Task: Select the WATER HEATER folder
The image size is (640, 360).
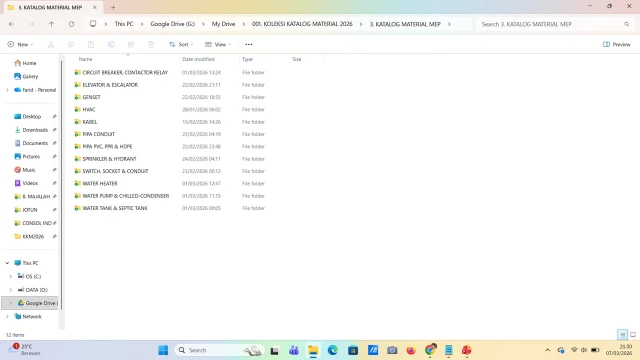Action: [x=100, y=183]
